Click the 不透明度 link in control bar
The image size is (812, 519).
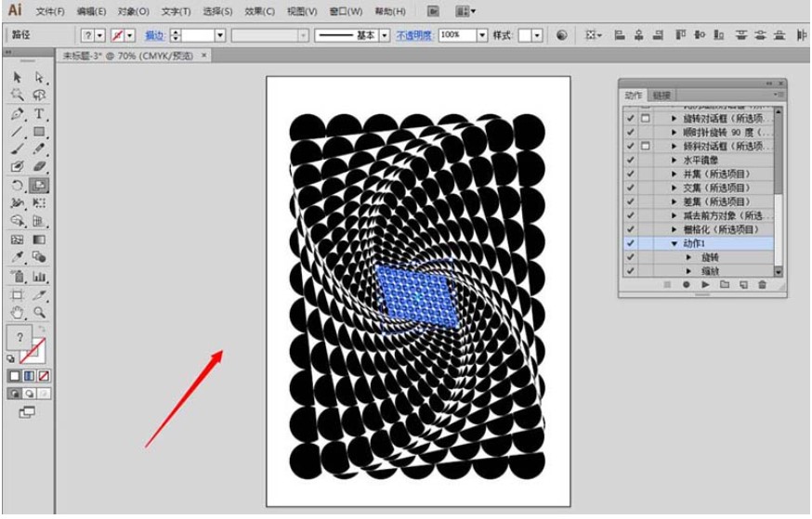click(414, 35)
